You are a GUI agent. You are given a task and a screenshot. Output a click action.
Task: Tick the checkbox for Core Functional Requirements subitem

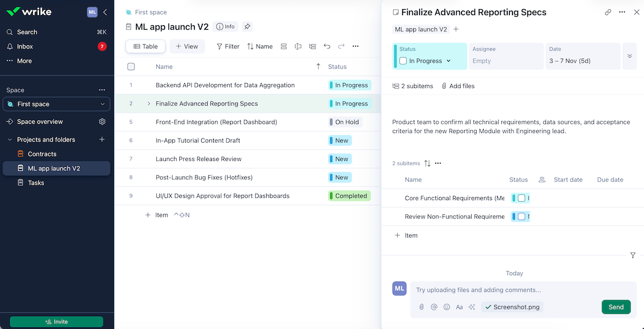pyautogui.click(x=521, y=198)
